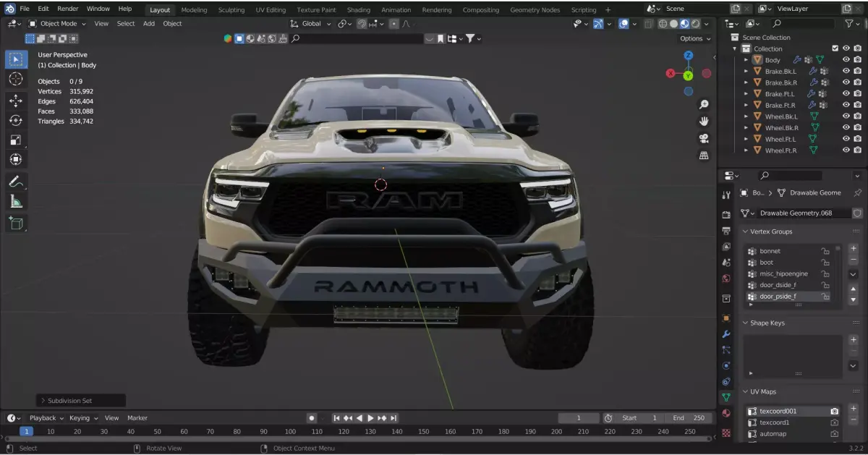Open the Texture properties tab
The height and width of the screenshot is (455, 868).
(726, 433)
